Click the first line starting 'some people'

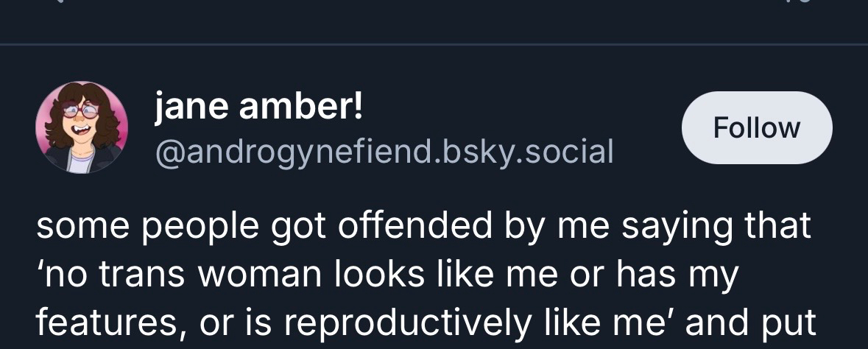(423, 226)
